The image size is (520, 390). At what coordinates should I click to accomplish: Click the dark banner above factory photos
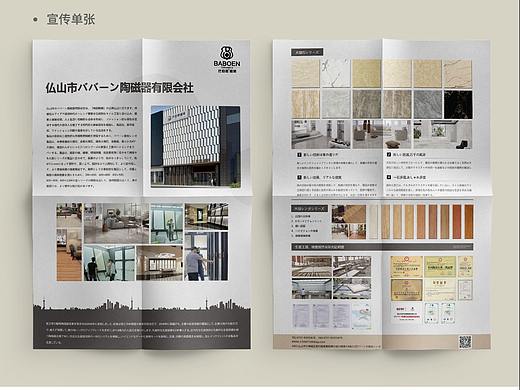[382, 247]
